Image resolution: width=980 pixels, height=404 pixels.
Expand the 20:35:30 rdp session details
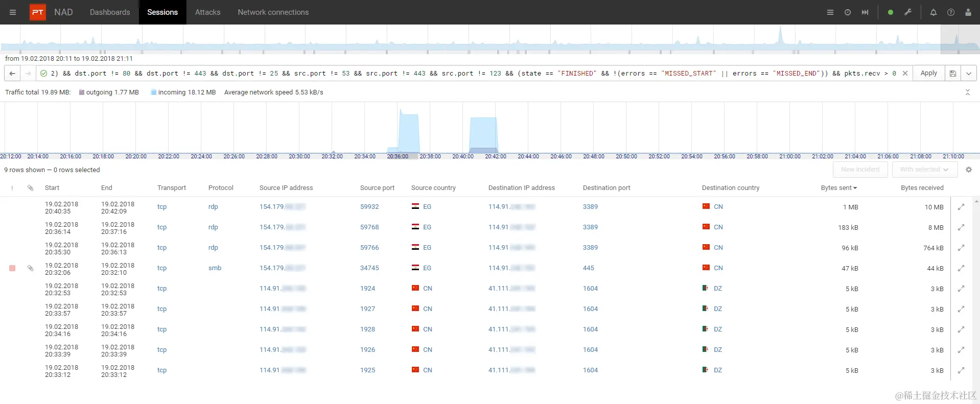pyautogui.click(x=961, y=248)
